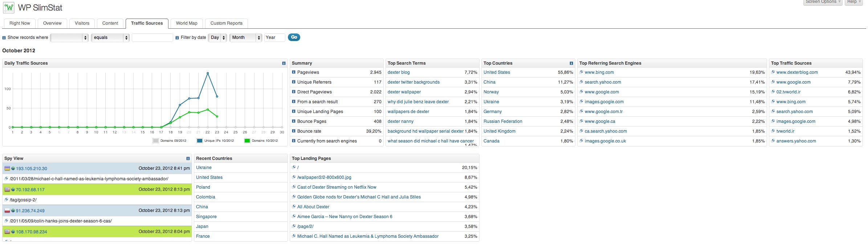The height and width of the screenshot is (249, 868).
Task: Click info icon beside Show records where
Action: (x=4, y=38)
